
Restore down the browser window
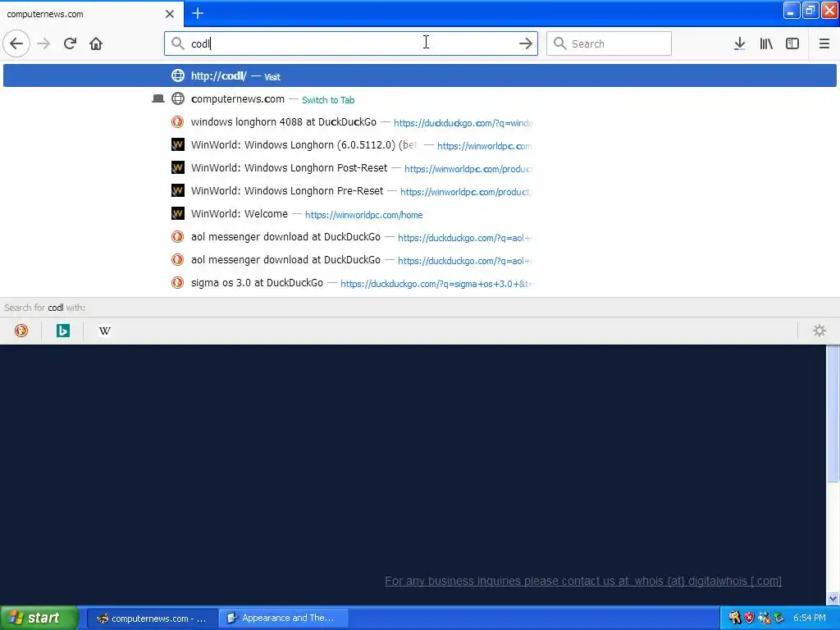(810, 10)
